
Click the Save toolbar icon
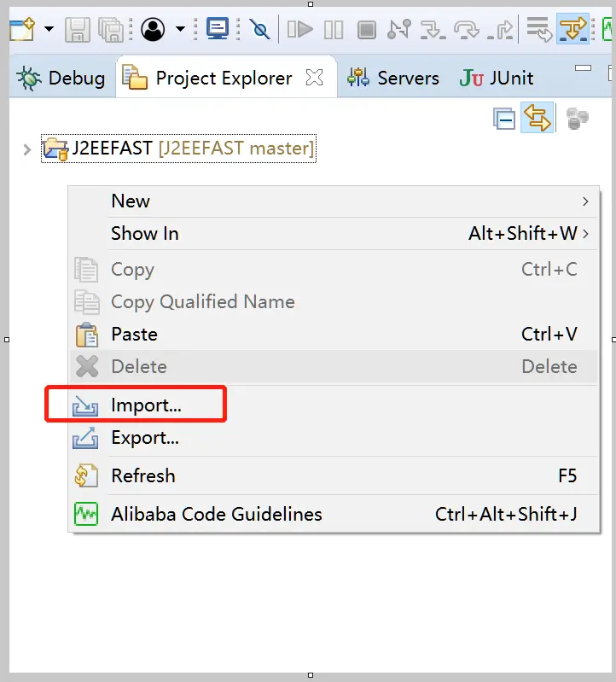[x=78, y=31]
